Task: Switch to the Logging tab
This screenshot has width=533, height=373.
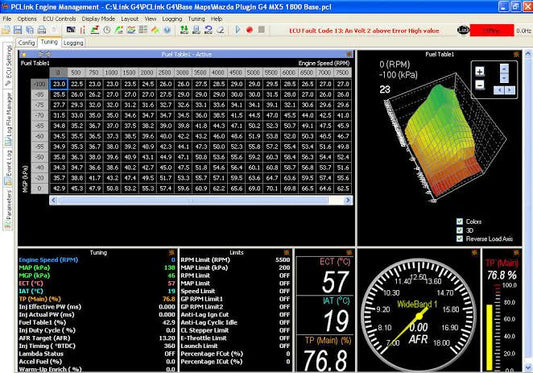Action: [73, 43]
